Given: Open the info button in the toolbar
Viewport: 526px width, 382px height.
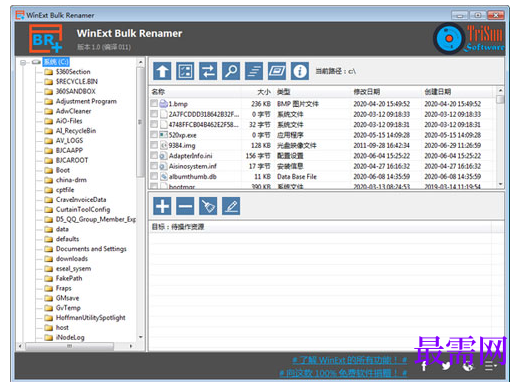Looking at the screenshot, I should pyautogui.click(x=300, y=71).
